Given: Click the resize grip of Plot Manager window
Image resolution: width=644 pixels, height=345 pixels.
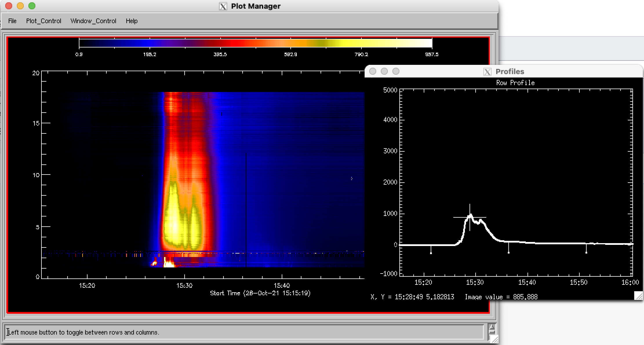Looking at the screenshot, I should click(x=494, y=339).
